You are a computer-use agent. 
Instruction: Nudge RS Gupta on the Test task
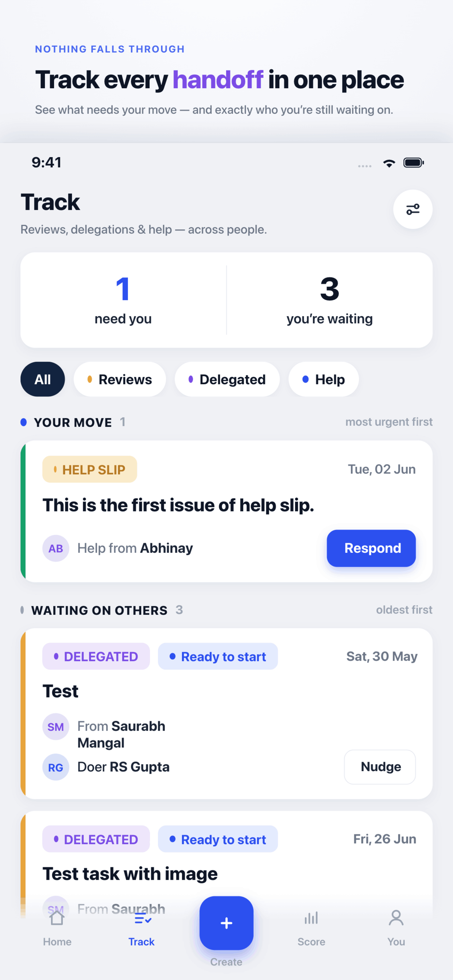pos(380,767)
